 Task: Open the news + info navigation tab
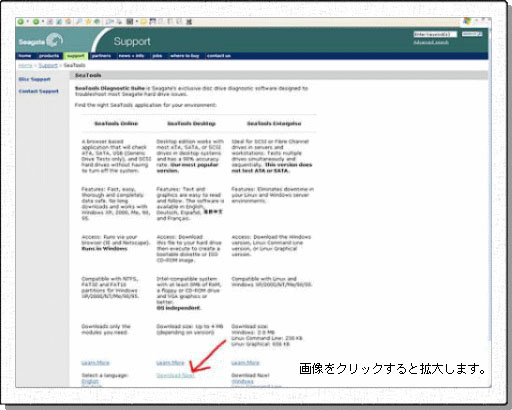click(131, 56)
